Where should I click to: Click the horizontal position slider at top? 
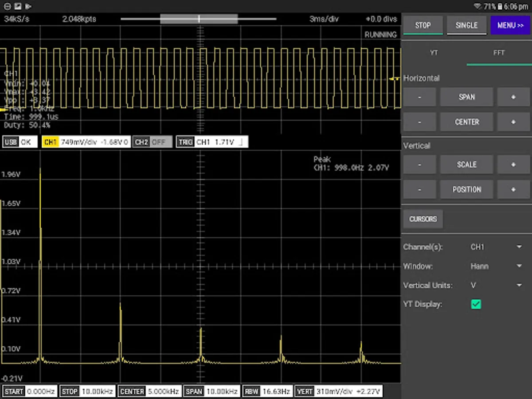click(x=199, y=19)
